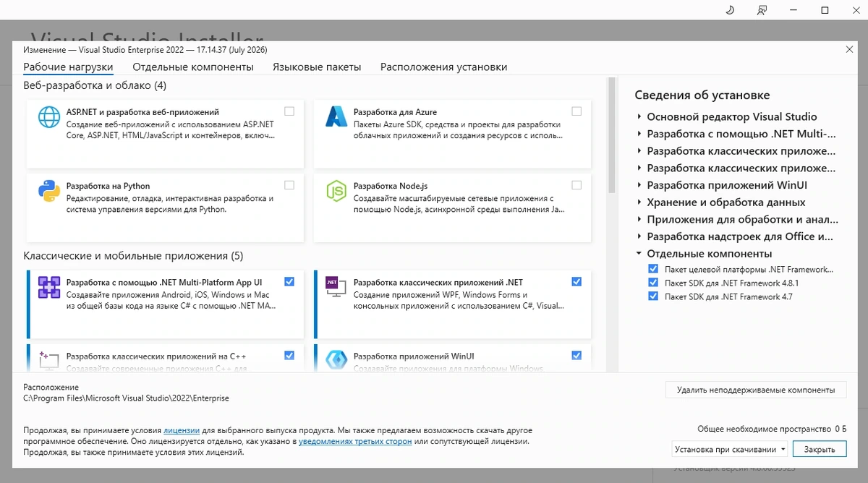This screenshot has width=868, height=483.
Task: Open the Установка при скачивании dropdown
Action: click(x=730, y=449)
